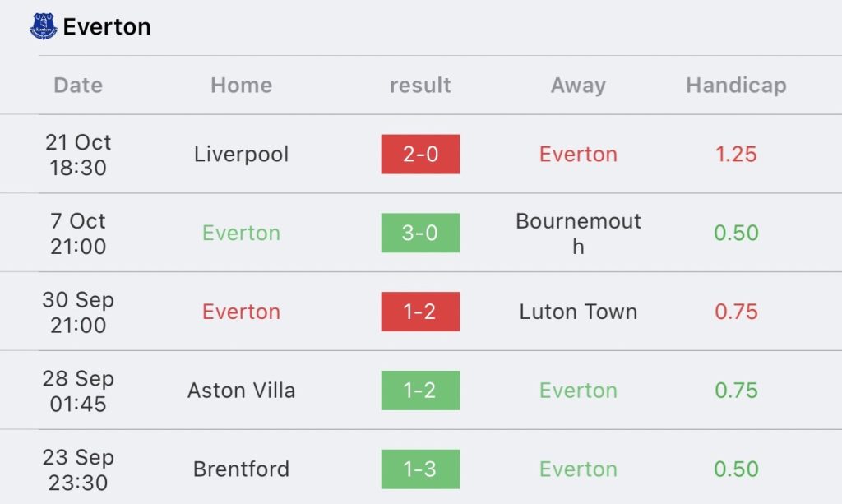This screenshot has height=504, width=842.
Task: Click the green 1-2 Aston Villa score
Action: pyautogui.click(x=420, y=391)
